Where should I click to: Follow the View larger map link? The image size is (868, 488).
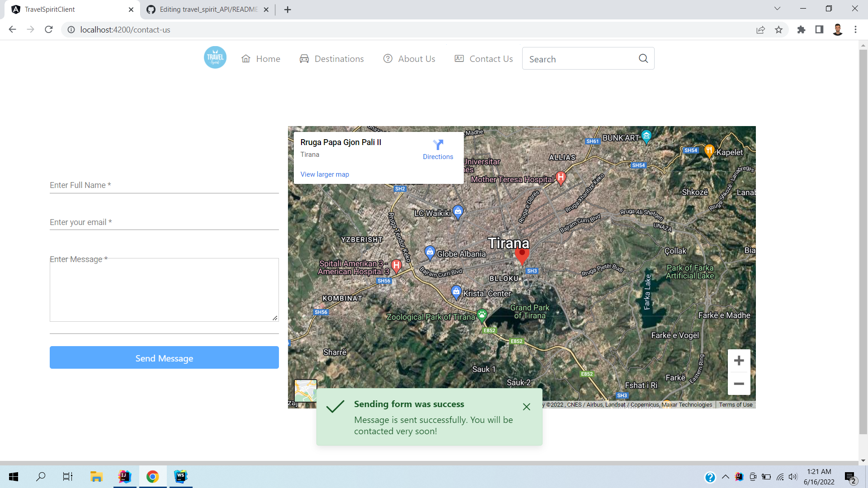point(325,174)
